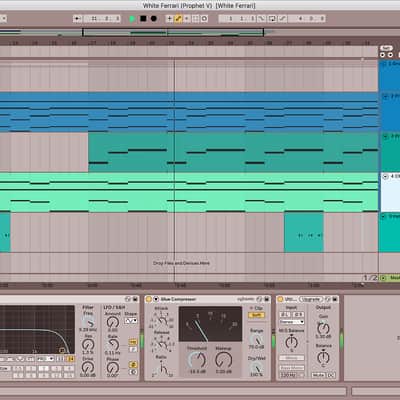The width and height of the screenshot is (400, 400).
Task: Click the arrangement position field
Action: (x=101, y=19)
